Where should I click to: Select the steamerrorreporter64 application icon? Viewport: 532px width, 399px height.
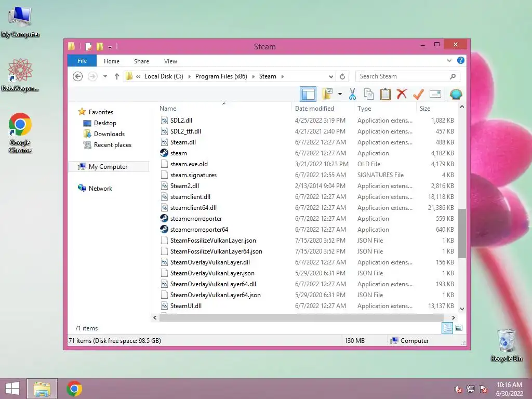[164, 229]
